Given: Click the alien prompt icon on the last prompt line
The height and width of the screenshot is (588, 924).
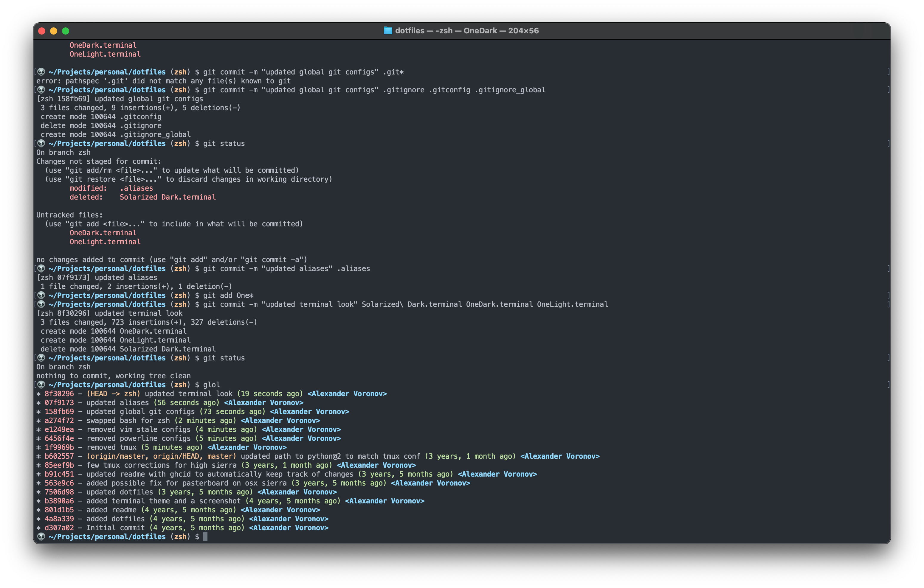Looking at the screenshot, I should coord(41,536).
